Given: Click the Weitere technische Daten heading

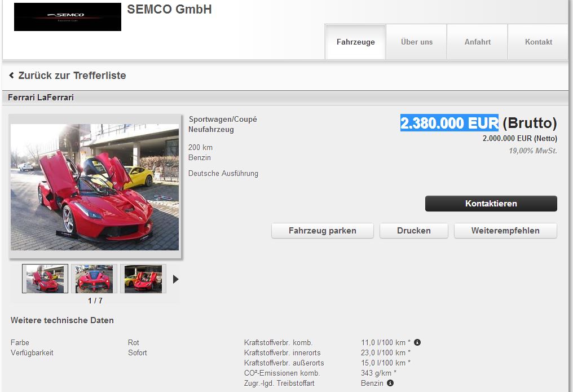Looking at the screenshot, I should click(62, 320).
